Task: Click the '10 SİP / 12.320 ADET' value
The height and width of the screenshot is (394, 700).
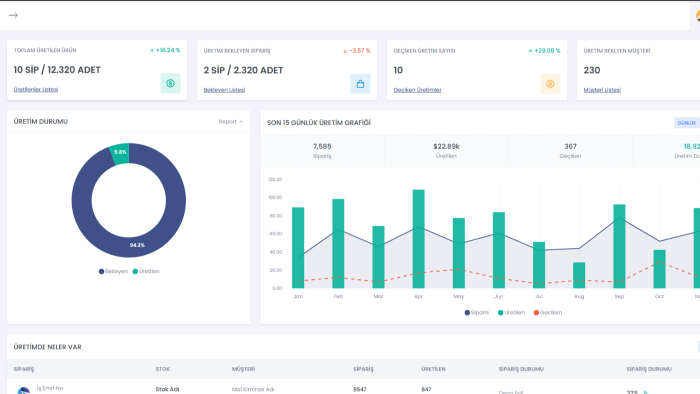Action: point(57,70)
